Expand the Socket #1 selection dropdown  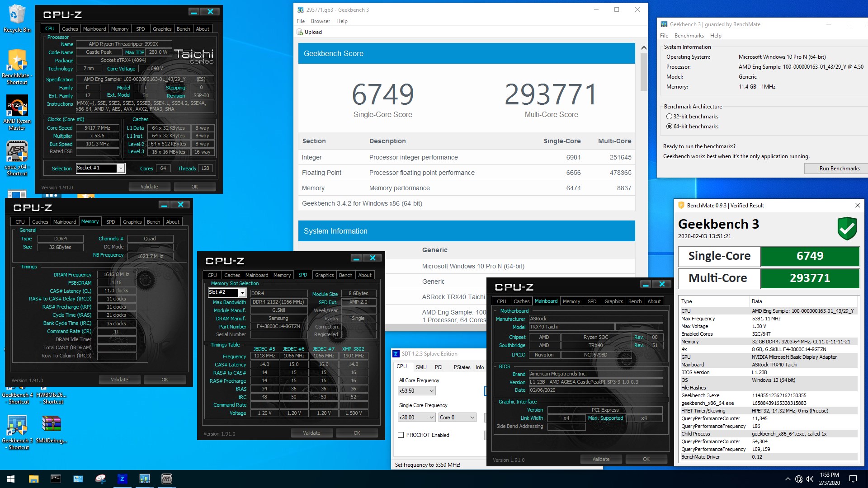pyautogui.click(x=121, y=169)
